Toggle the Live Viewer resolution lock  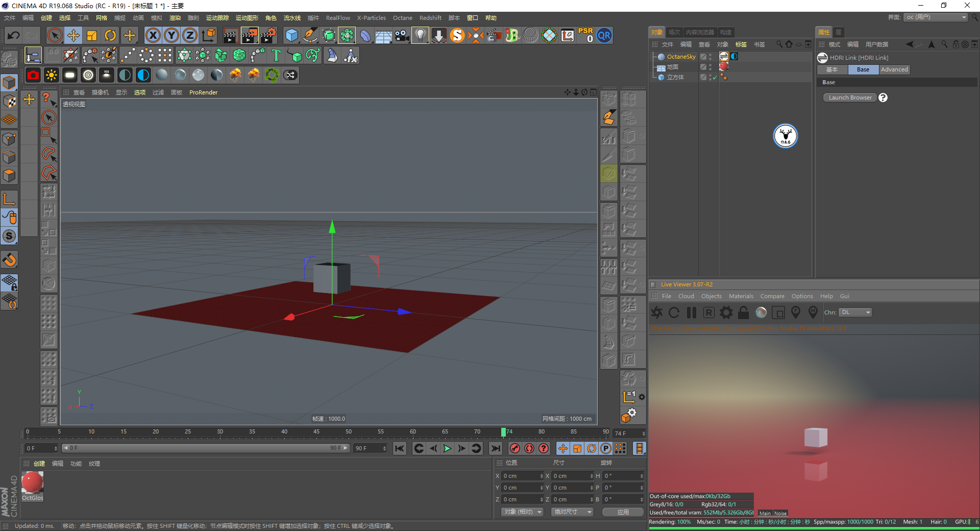(744, 312)
